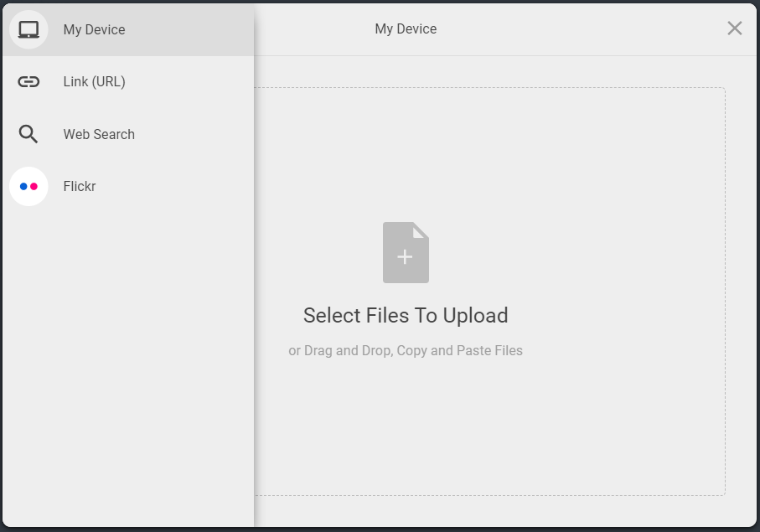
Task: Close the upload dialog with X
Action: pyautogui.click(x=735, y=28)
